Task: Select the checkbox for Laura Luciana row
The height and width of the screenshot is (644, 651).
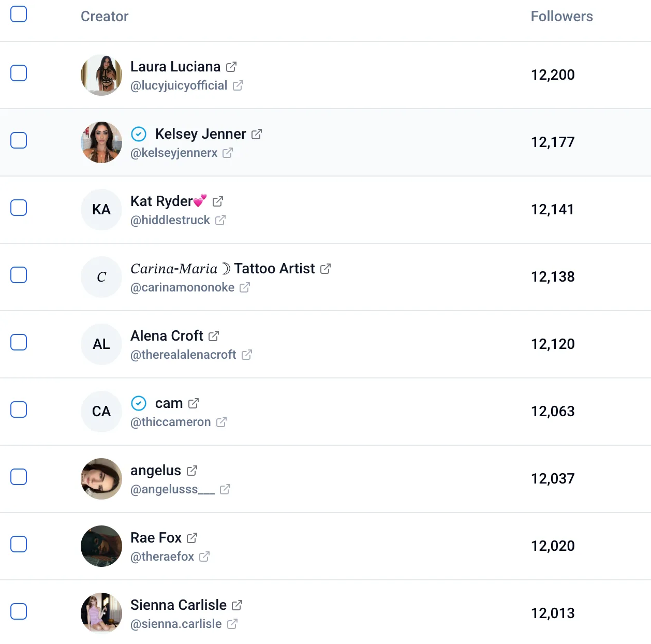Action: pos(19,73)
